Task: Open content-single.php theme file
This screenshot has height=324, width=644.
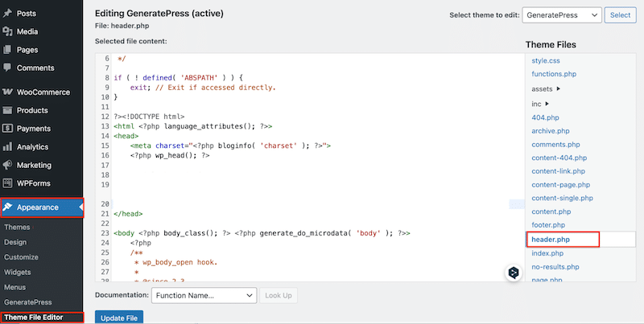Action: click(x=562, y=198)
